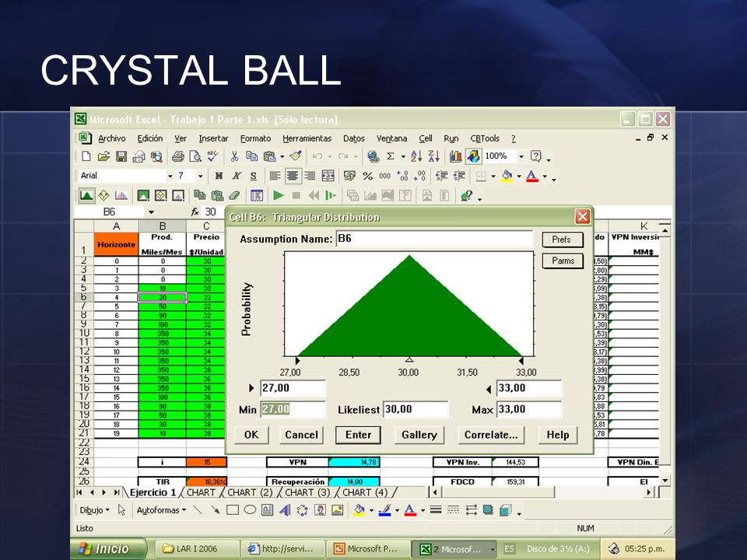
Task: Click the Assumption Name field
Action: pos(434,239)
